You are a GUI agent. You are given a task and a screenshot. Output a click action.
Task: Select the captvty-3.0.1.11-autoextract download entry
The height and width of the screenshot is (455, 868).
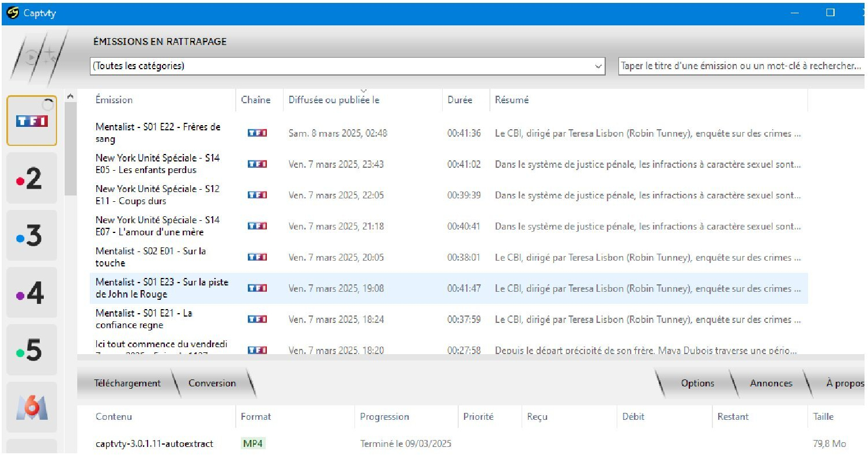pyautogui.click(x=154, y=443)
